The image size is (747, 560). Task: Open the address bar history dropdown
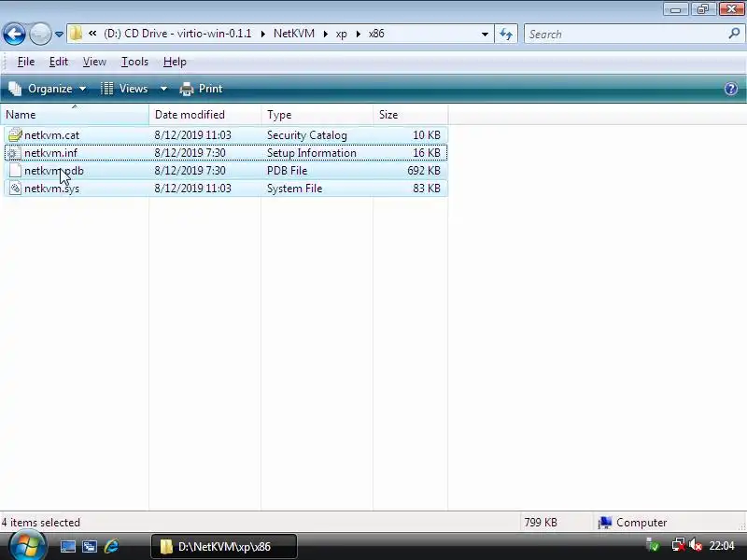(x=485, y=35)
